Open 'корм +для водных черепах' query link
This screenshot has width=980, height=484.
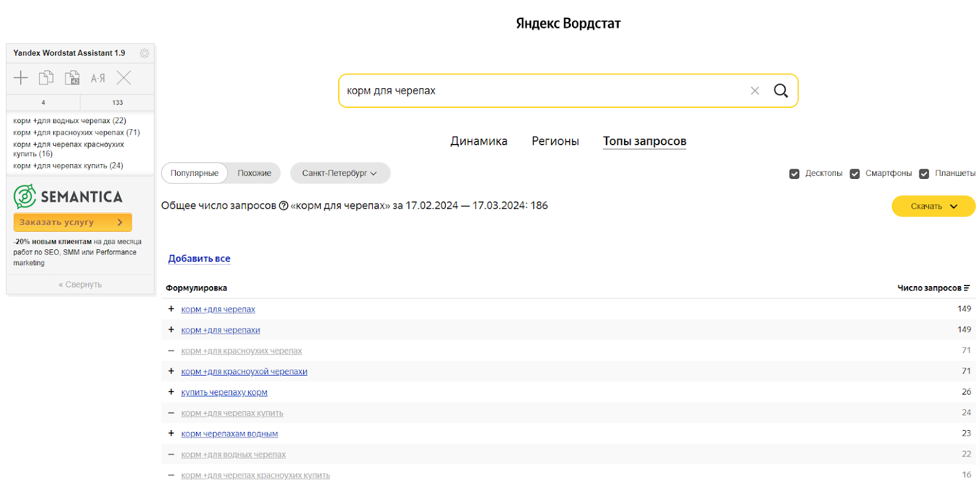pyautogui.click(x=233, y=455)
